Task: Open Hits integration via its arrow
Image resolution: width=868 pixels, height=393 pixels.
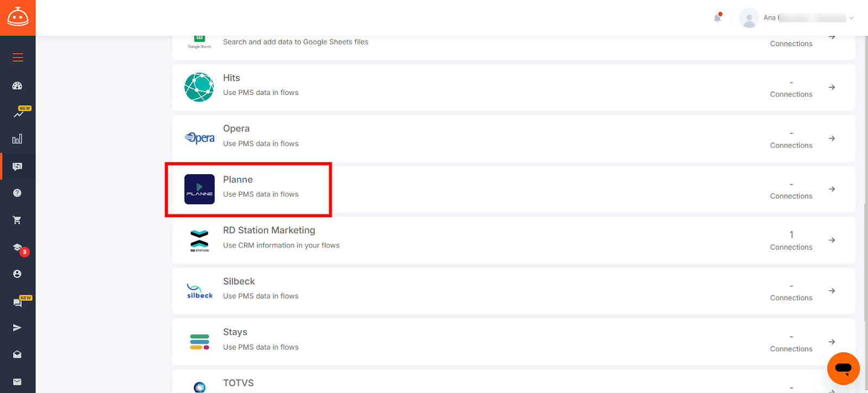Action: [832, 87]
